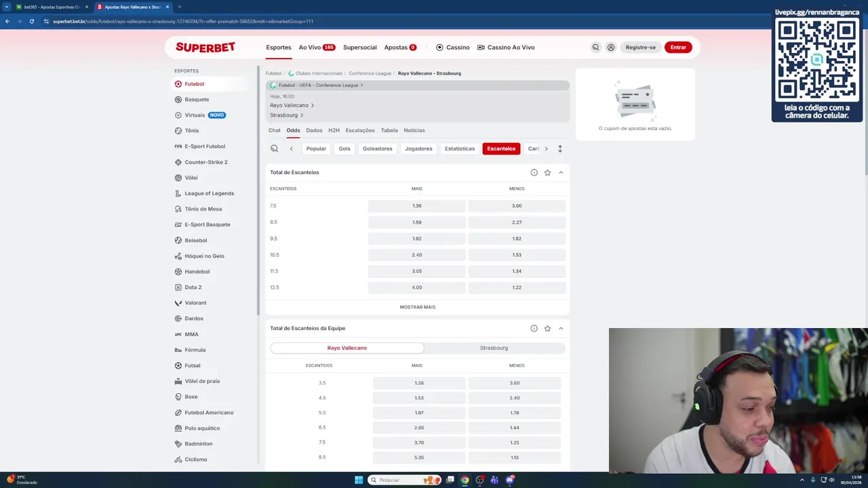Switch to the Chat tab

(274, 130)
